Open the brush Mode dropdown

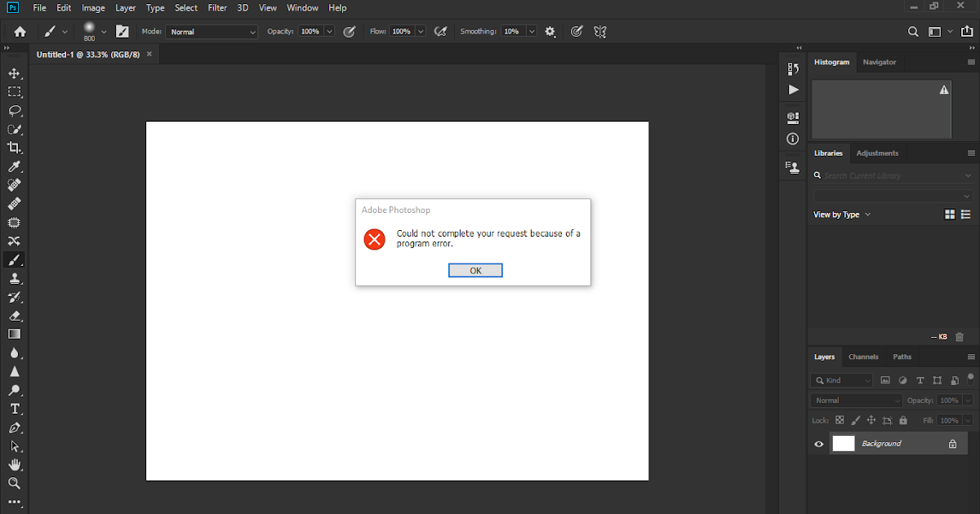[x=212, y=32]
